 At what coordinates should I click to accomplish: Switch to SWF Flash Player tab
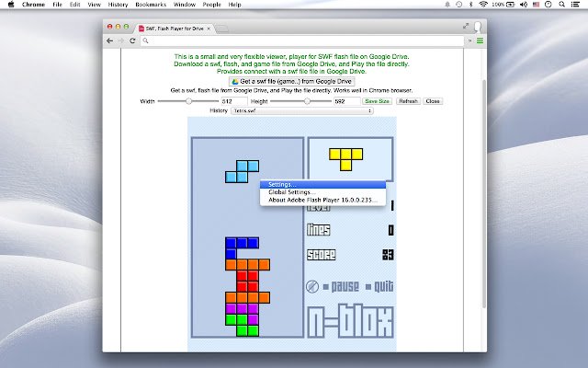pyautogui.click(x=175, y=29)
